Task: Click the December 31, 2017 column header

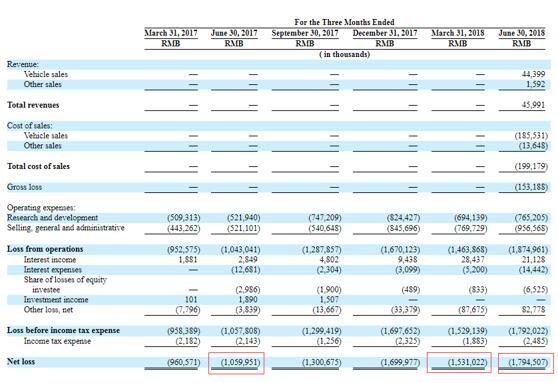Action: coord(385,33)
